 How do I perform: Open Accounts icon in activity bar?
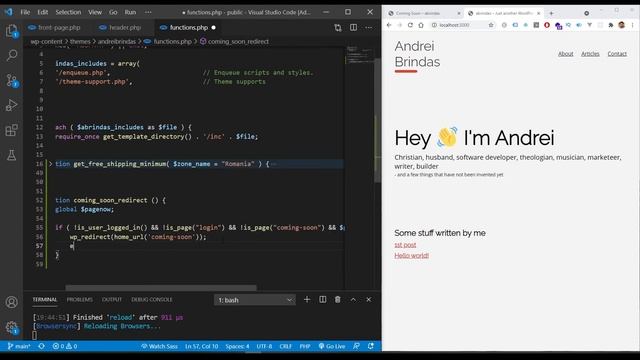click(11, 302)
